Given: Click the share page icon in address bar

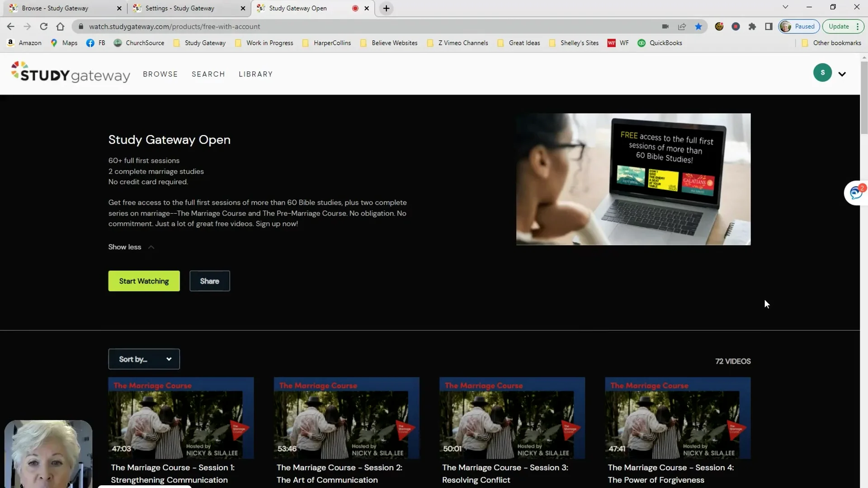Looking at the screenshot, I should (682, 27).
